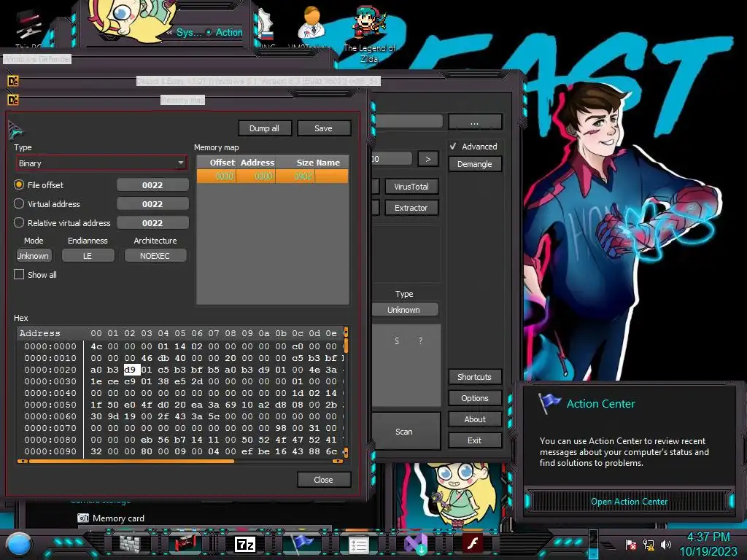Click the arrow logo in Memory map dialog
Screen dimensions: 747x560
(16, 130)
